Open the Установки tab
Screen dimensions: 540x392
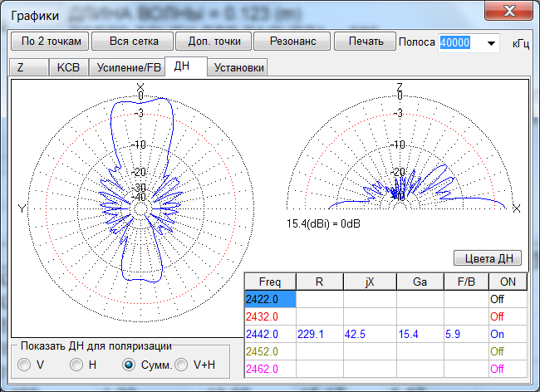pos(239,68)
